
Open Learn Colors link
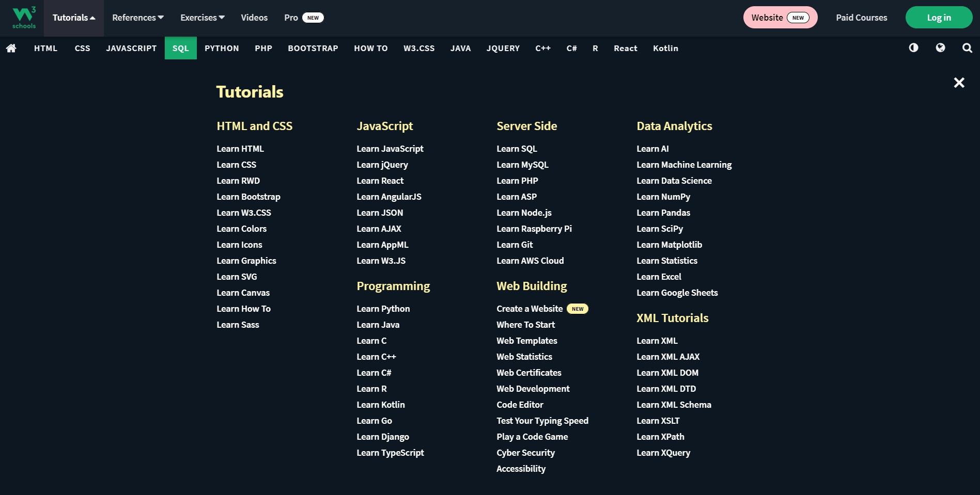[x=242, y=229]
